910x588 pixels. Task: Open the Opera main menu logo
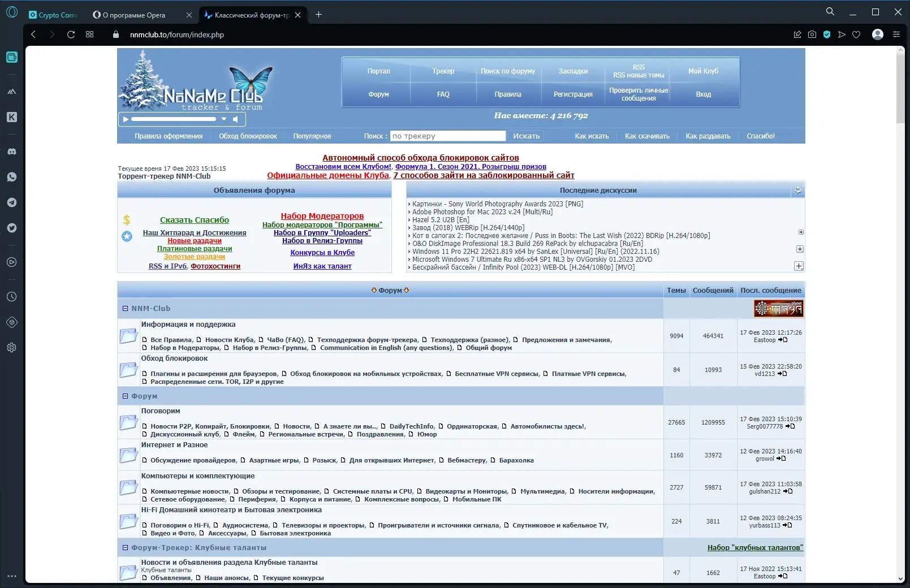click(12, 12)
